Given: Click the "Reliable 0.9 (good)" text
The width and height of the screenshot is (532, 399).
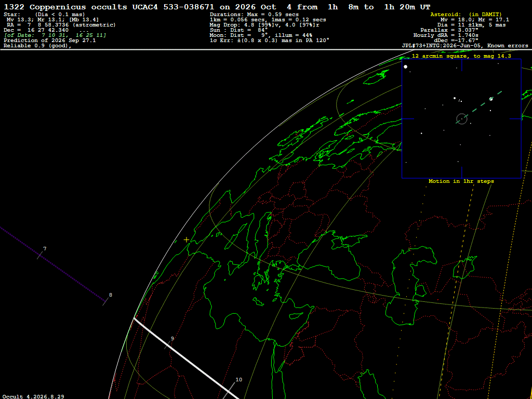Looking at the screenshot, I should click(37, 46).
